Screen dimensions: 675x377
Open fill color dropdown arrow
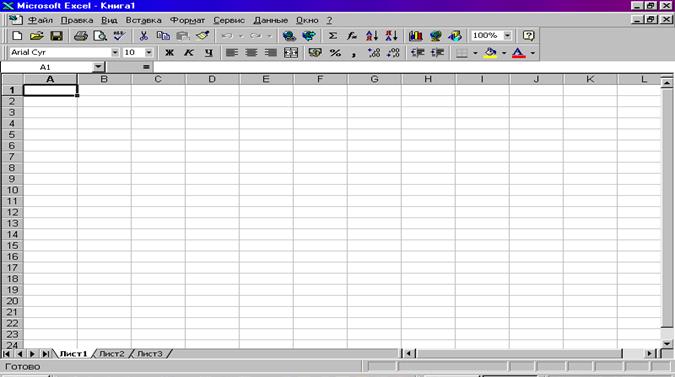tap(504, 53)
